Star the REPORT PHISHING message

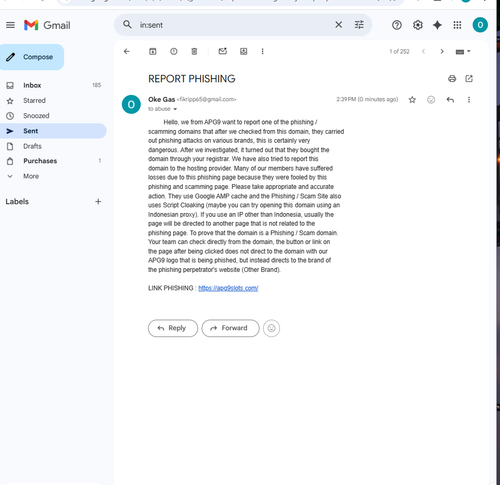412,100
